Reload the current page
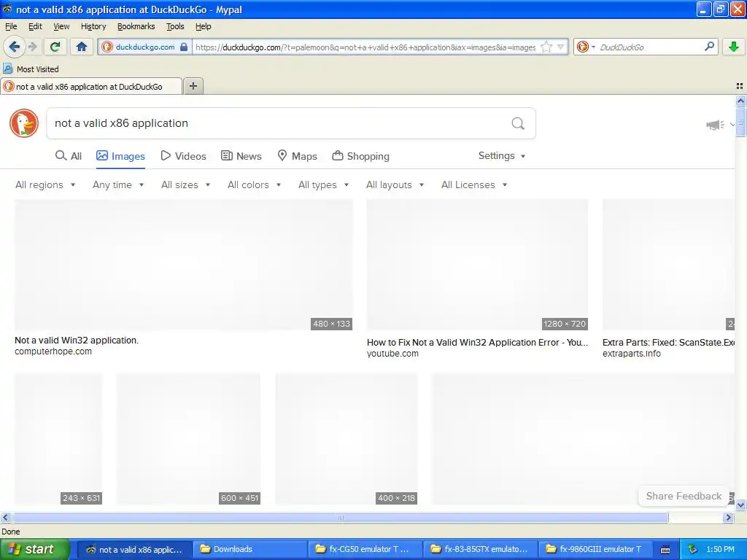This screenshot has height=560, width=747. 55,47
